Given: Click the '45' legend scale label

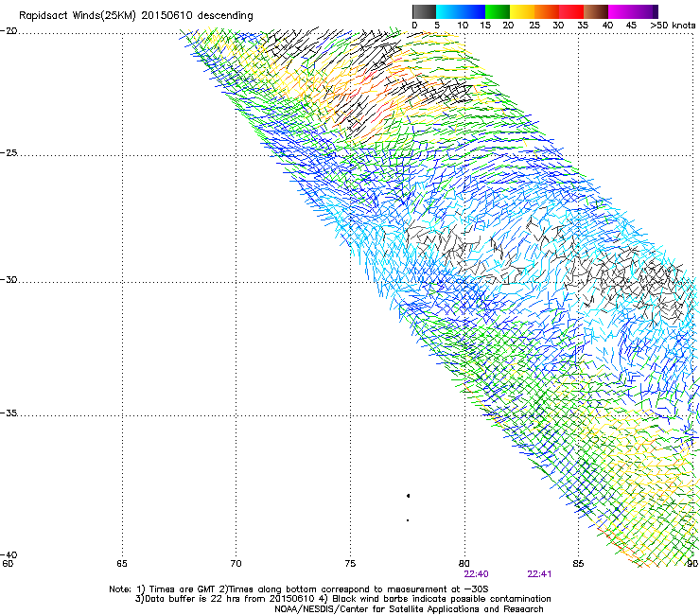Looking at the screenshot, I should pyautogui.click(x=631, y=26).
